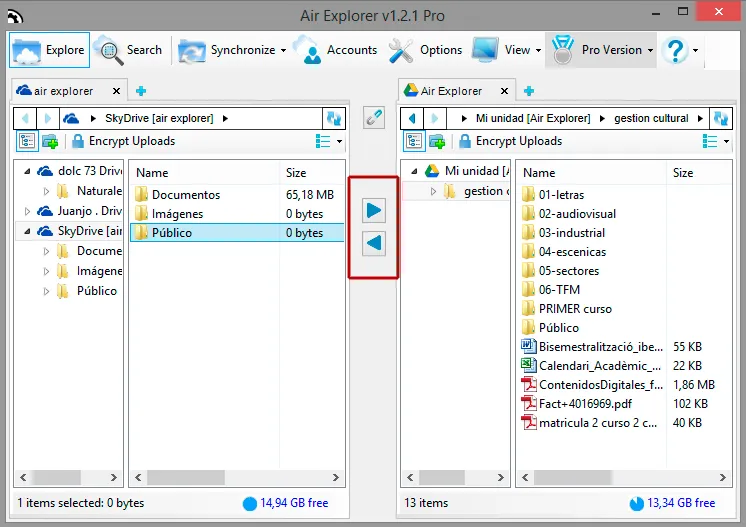Screen dimensions: 746x527
Task: Collapse the 'Mi unidad' tree node
Action: tap(414, 171)
